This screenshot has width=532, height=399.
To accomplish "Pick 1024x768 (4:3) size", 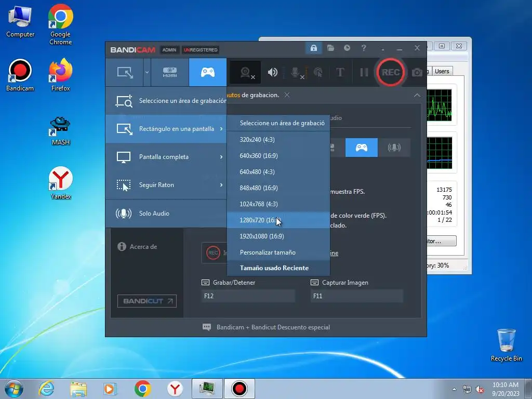I will click(x=278, y=204).
